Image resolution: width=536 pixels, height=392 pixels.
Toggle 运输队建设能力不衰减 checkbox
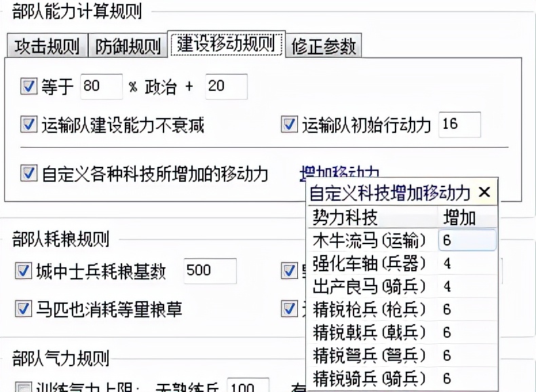[x=28, y=124]
